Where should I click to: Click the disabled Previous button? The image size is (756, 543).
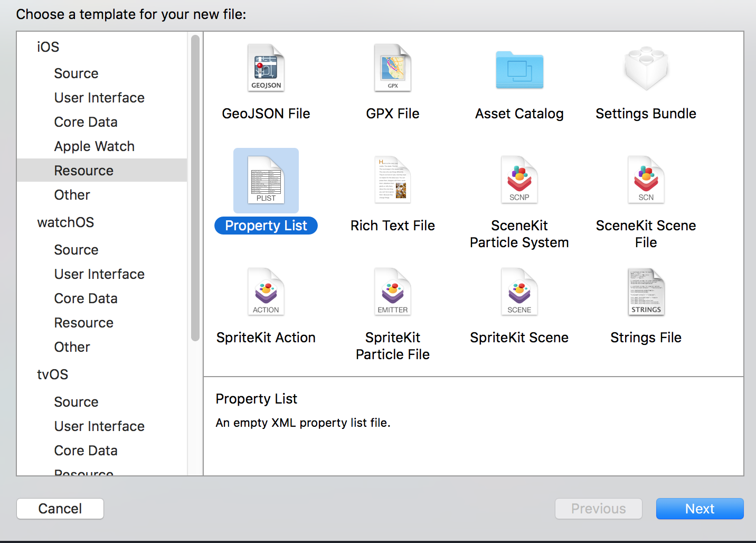click(x=599, y=509)
